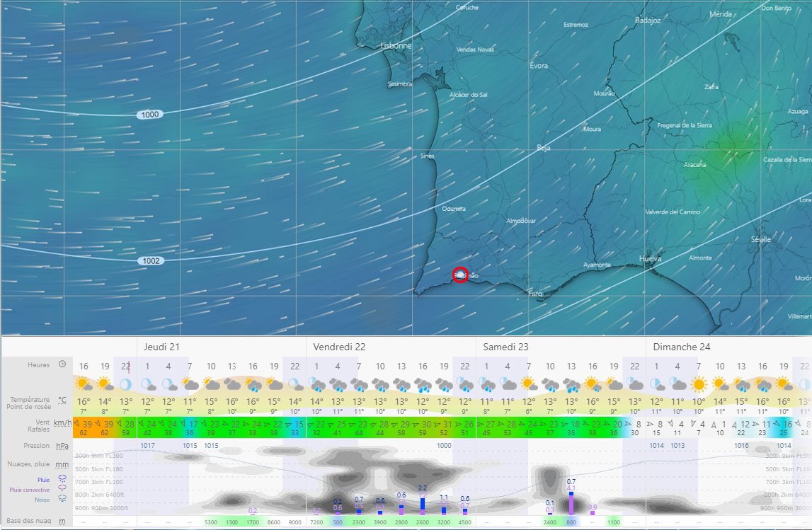Click the sunny icon under Samedi 7h
812x530 pixels.
(x=529, y=384)
